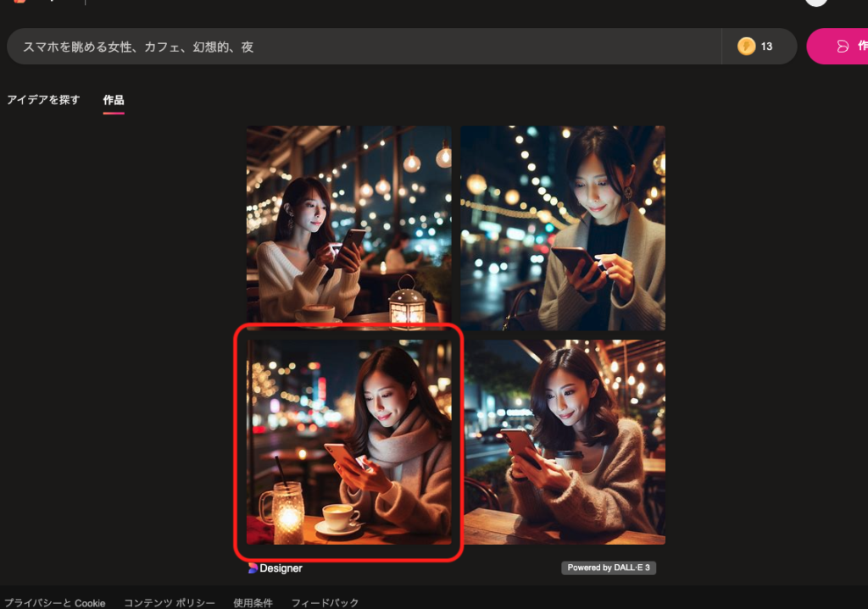
Task: Click the app logo in top-left corner
Action: tap(19, 2)
